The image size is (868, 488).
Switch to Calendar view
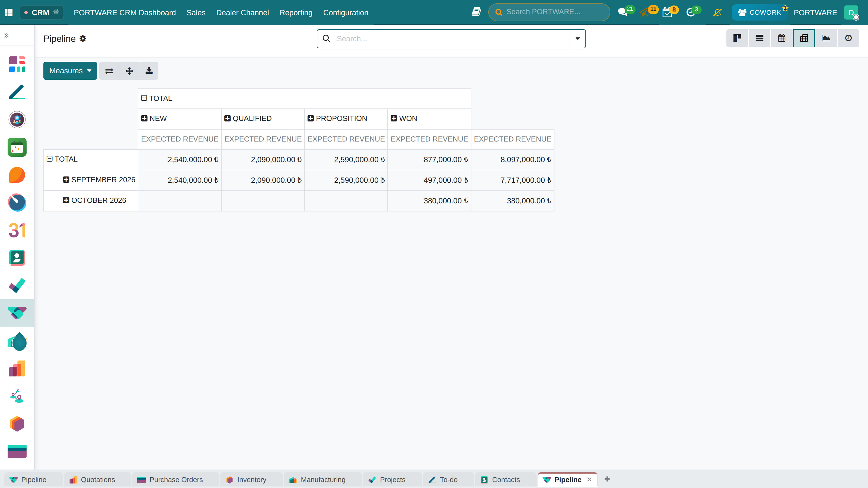point(782,38)
